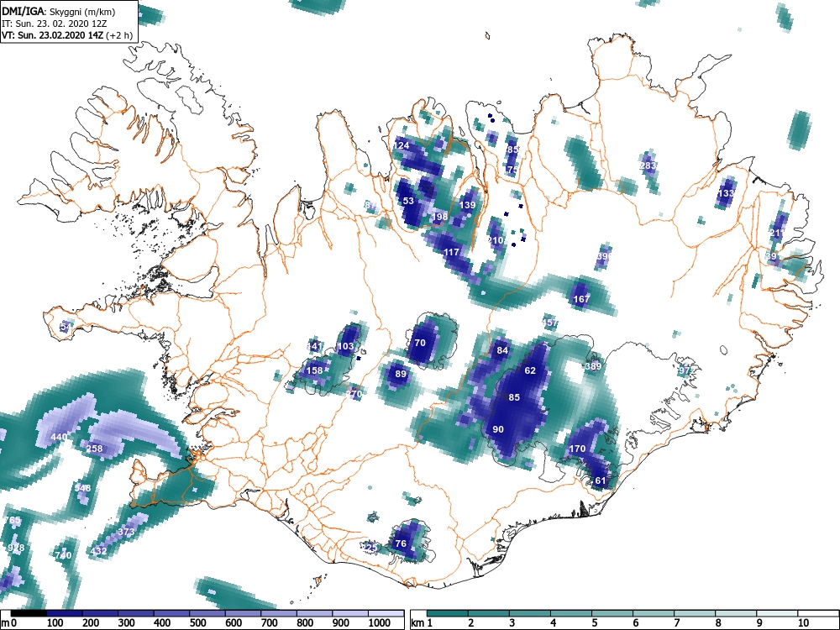Screen dimensions: 840x630
Task: Click the visibility value '133' on the map
Action: coord(727,193)
